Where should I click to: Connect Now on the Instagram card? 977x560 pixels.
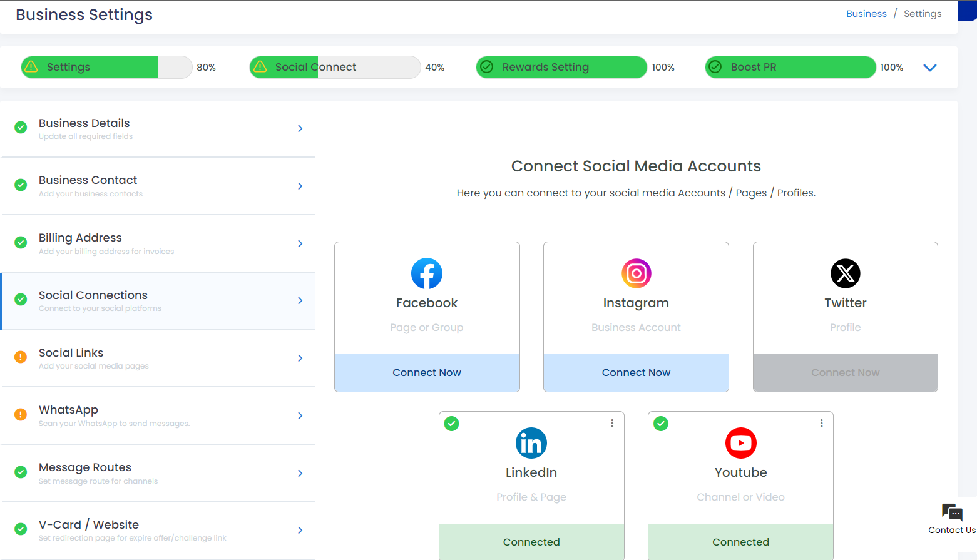pyautogui.click(x=636, y=373)
